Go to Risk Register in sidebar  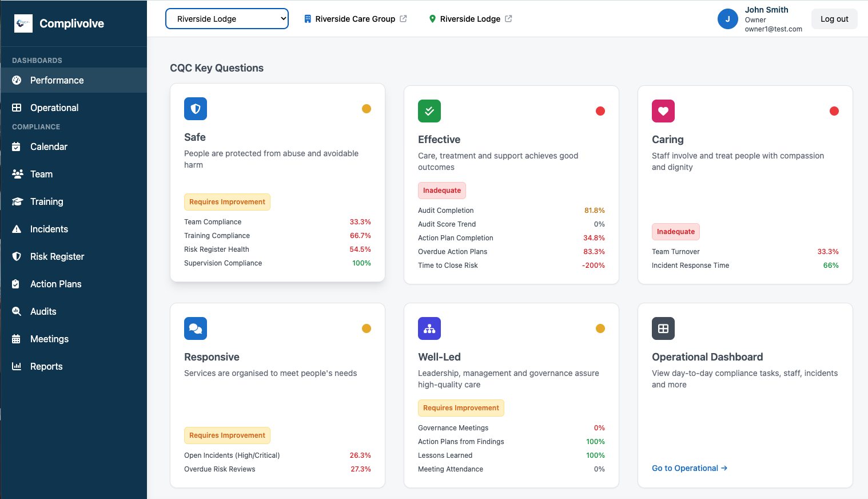pos(57,256)
